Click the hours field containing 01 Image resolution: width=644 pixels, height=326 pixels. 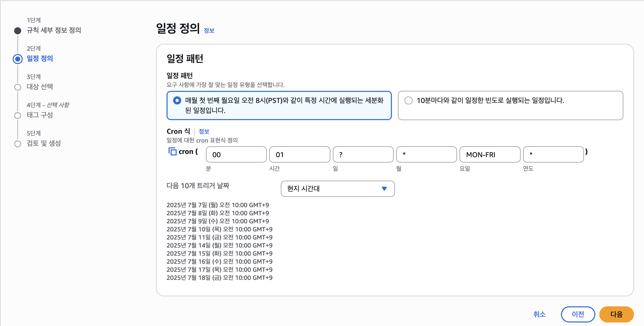point(299,154)
